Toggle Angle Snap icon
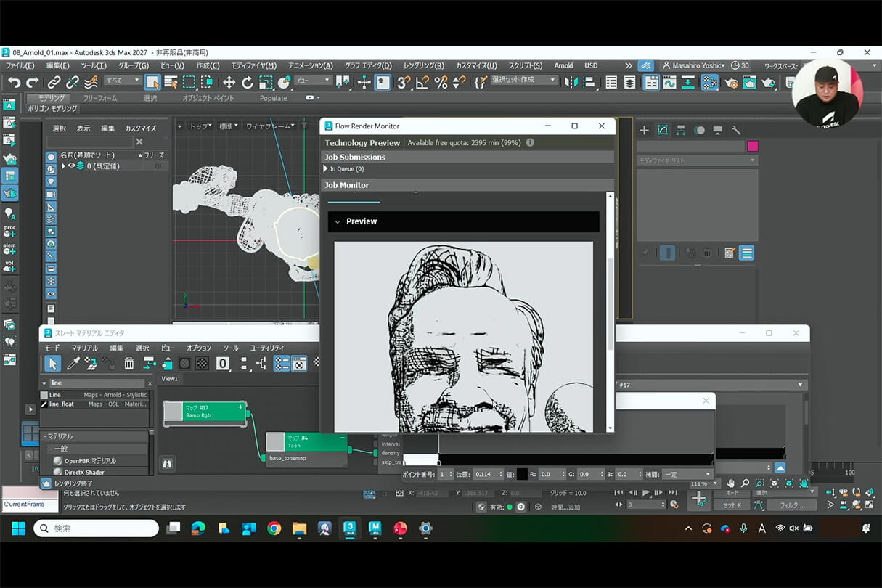Screen dimensions: 882x588 click(422, 82)
